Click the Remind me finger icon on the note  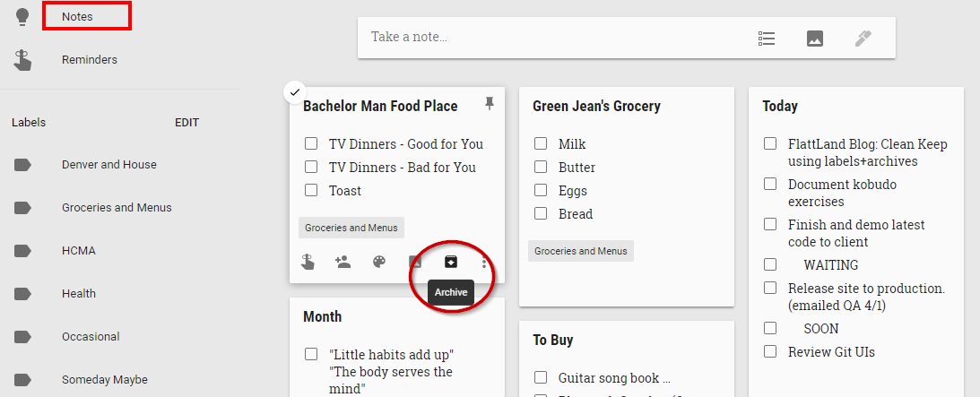click(x=308, y=263)
